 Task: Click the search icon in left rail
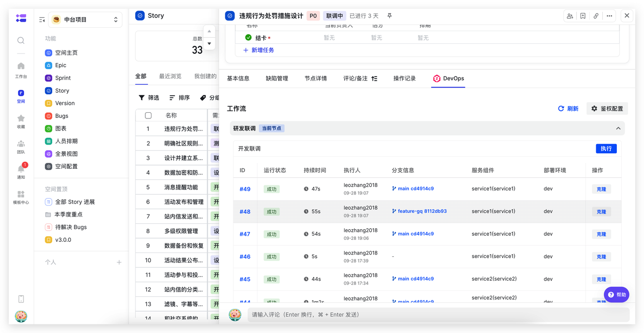[21, 40]
